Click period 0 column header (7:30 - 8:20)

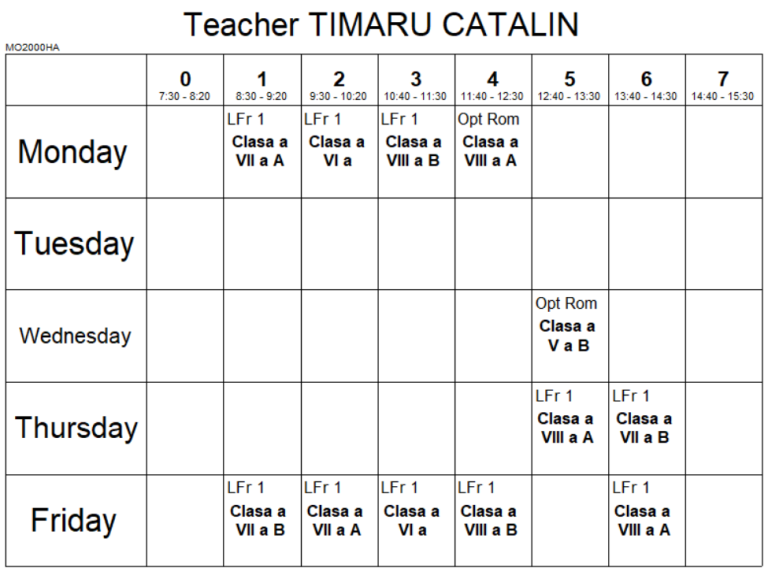(185, 84)
